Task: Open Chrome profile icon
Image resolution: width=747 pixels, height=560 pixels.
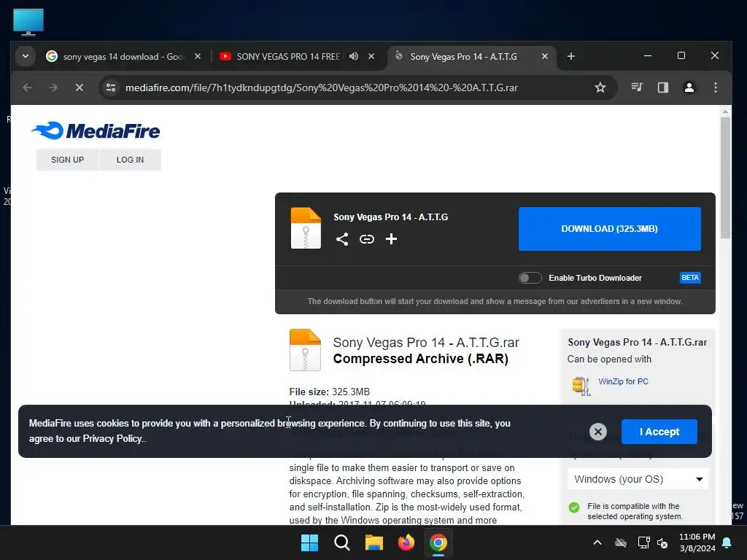Action: (x=689, y=87)
